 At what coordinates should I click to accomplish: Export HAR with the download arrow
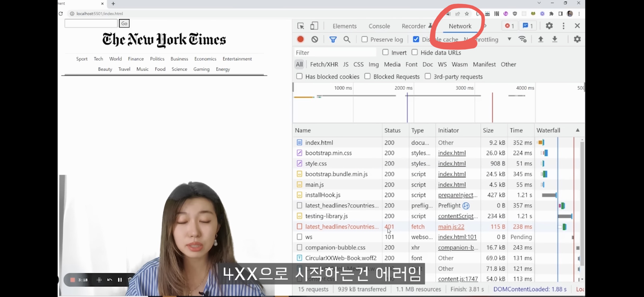555,39
